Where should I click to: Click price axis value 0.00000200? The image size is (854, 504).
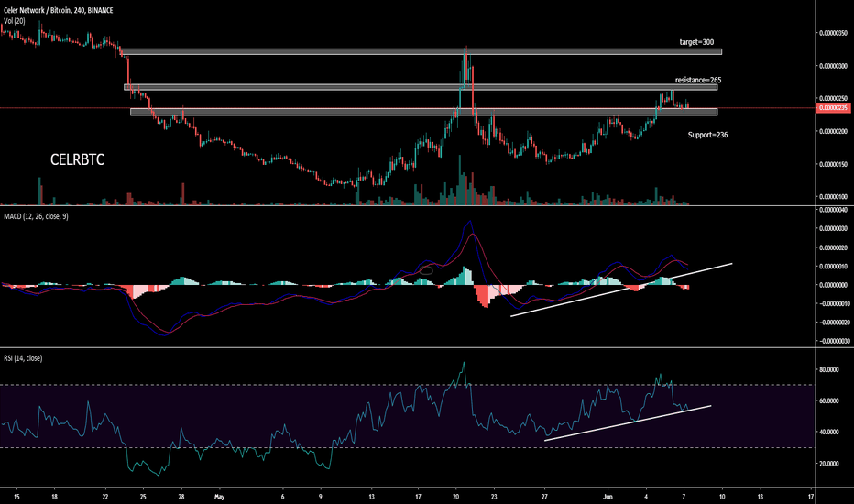[834, 131]
